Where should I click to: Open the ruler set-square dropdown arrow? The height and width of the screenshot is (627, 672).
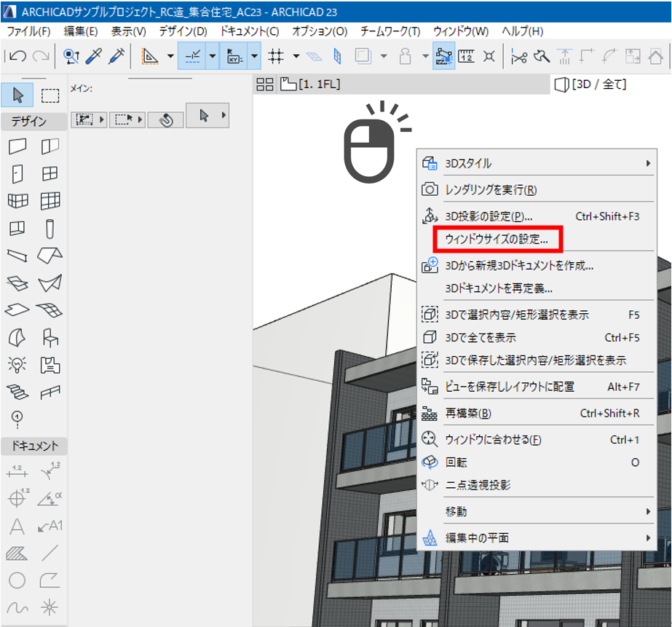tap(170, 56)
